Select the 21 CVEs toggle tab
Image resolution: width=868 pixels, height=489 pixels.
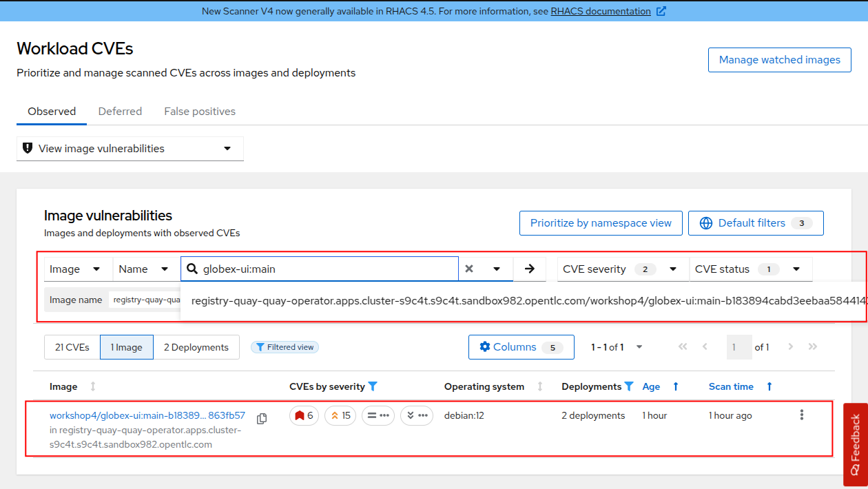[x=72, y=347]
